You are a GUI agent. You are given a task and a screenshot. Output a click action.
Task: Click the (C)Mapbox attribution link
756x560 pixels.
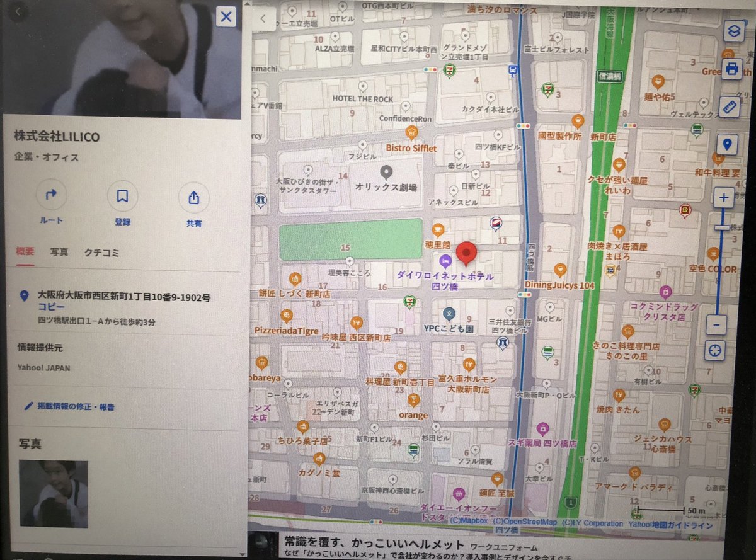(x=469, y=522)
